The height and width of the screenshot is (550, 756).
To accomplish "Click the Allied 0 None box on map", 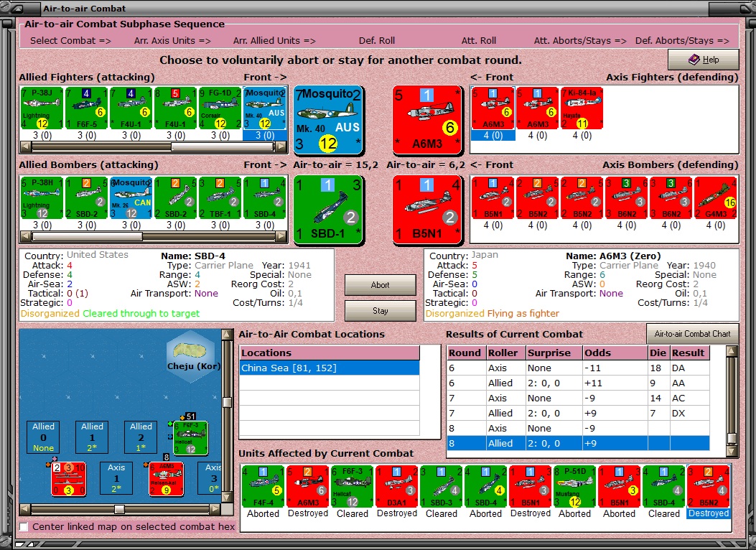I will (43, 437).
